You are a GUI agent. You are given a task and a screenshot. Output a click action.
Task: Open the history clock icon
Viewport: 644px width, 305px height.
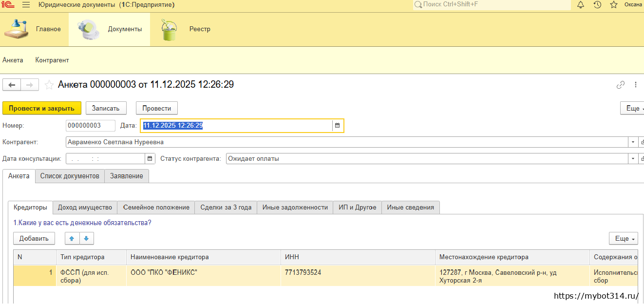(x=597, y=5)
